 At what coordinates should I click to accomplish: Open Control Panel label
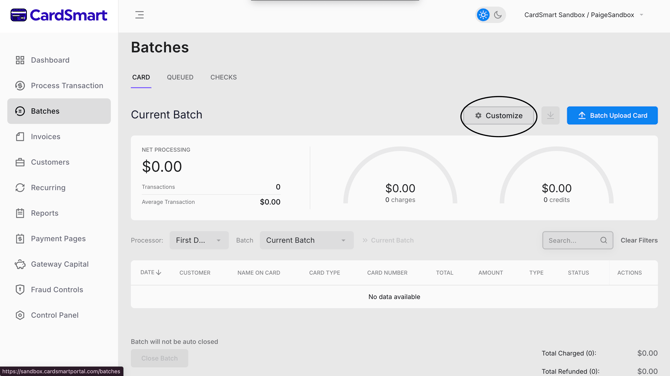[x=55, y=315]
